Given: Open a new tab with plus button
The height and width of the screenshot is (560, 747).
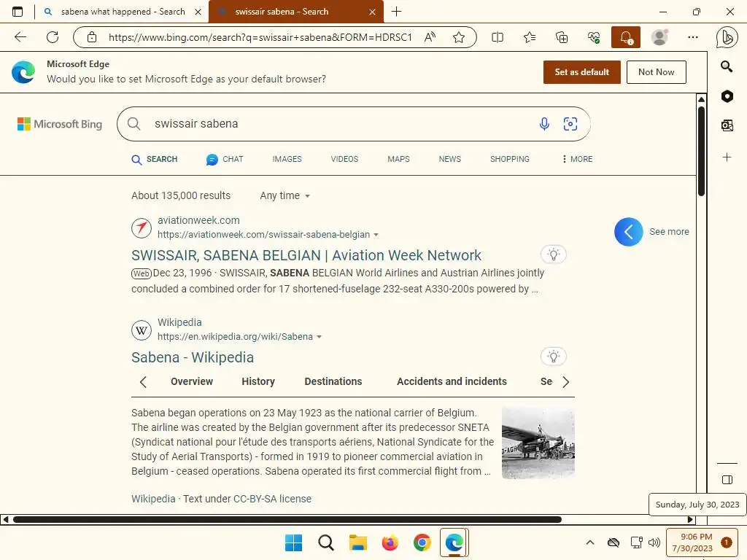Looking at the screenshot, I should (396, 12).
